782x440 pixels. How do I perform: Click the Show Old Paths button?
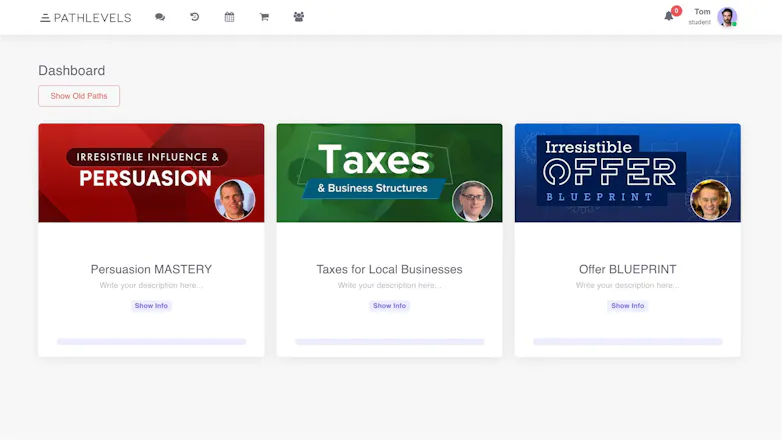pyautogui.click(x=79, y=96)
